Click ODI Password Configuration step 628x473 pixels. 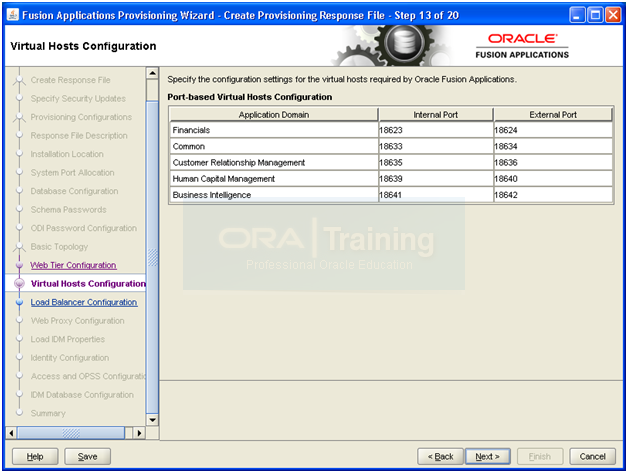(84, 228)
